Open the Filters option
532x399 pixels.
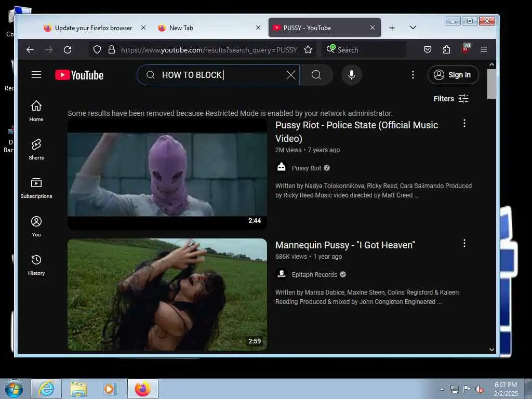(451, 99)
